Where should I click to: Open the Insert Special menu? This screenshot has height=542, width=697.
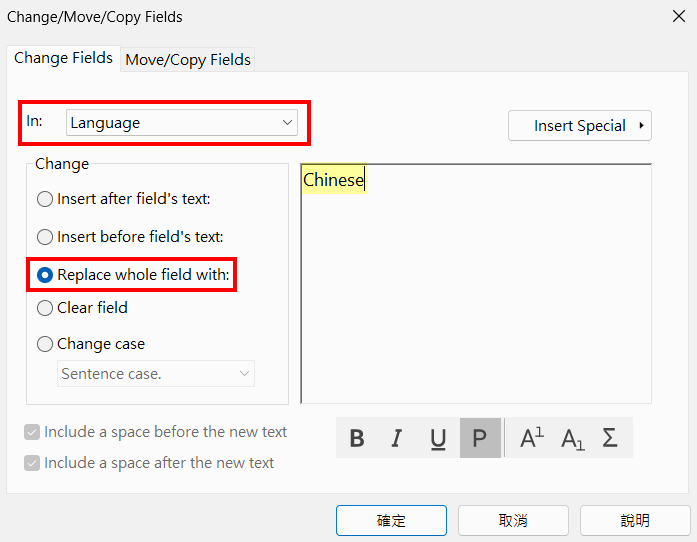(x=580, y=126)
